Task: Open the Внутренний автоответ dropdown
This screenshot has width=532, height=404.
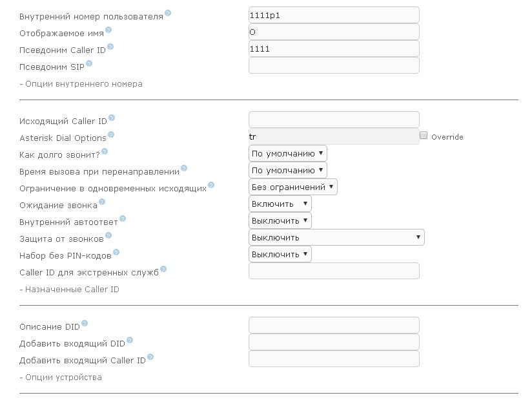Action: point(280,220)
